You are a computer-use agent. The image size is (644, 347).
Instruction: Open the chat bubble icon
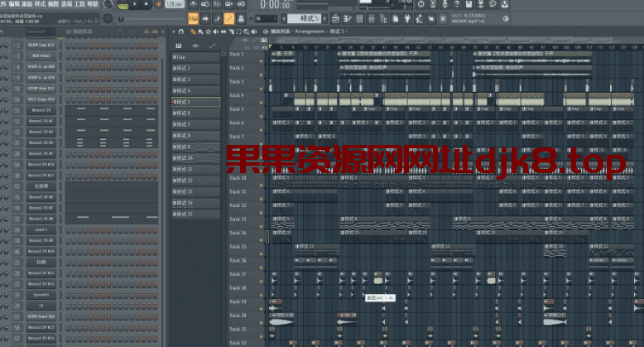tap(493, 4)
